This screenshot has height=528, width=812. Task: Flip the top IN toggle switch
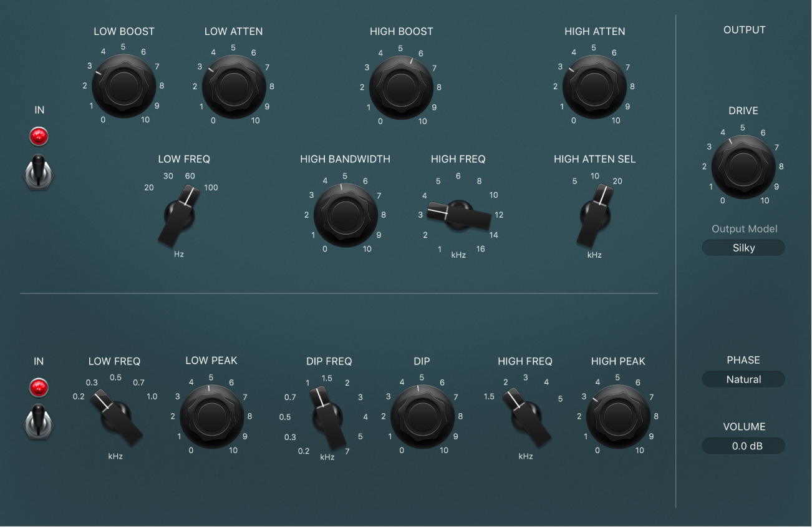[x=39, y=174]
